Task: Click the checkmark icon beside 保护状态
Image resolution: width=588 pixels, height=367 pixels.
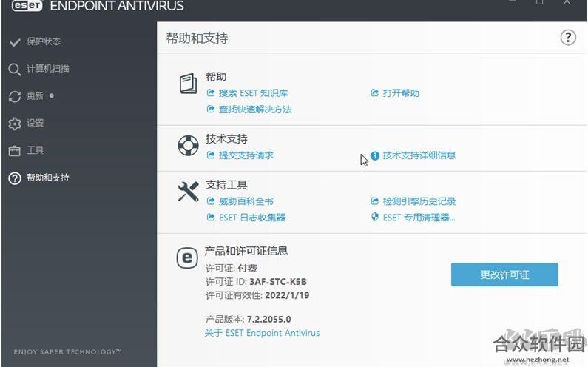Action: click(x=15, y=42)
